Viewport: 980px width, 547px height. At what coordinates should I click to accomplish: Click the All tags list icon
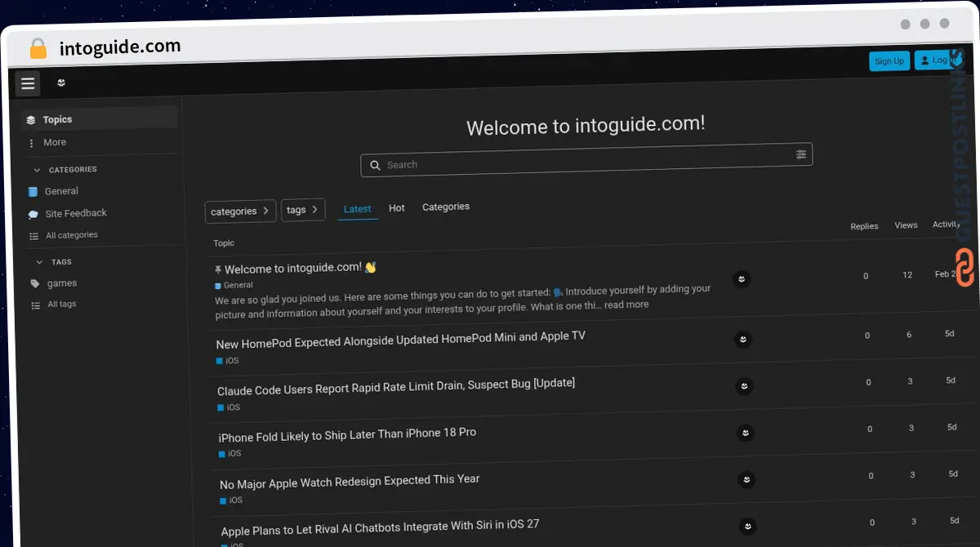coord(35,305)
